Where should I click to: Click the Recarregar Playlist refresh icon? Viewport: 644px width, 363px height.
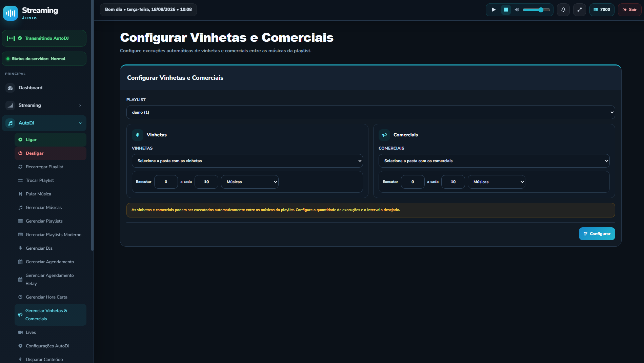pos(20,167)
